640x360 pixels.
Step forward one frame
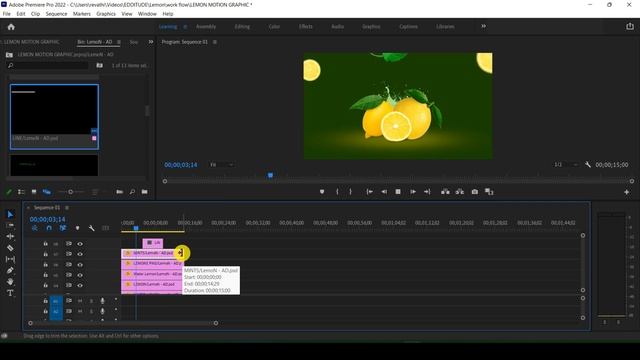tap(413, 192)
